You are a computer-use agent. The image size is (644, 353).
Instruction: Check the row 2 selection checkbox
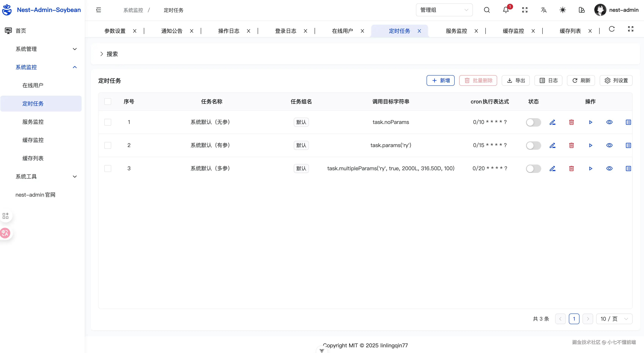pos(108,145)
